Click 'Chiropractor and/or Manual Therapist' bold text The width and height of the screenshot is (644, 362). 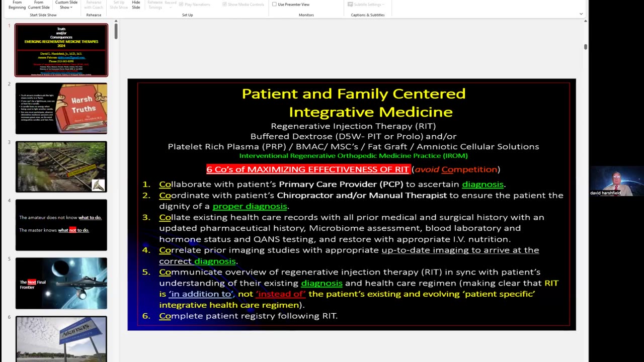[362, 195]
